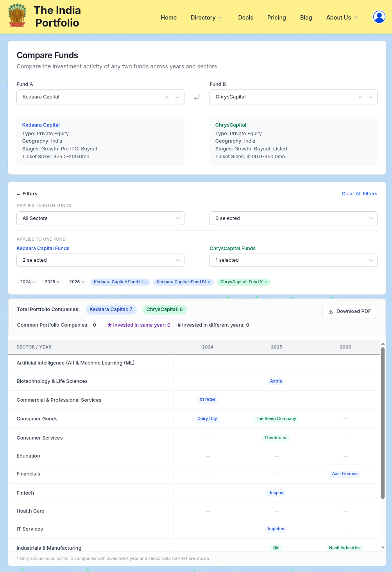The image size is (392, 572).
Task: Remove the 2024 filter chip
Action: 34,282
